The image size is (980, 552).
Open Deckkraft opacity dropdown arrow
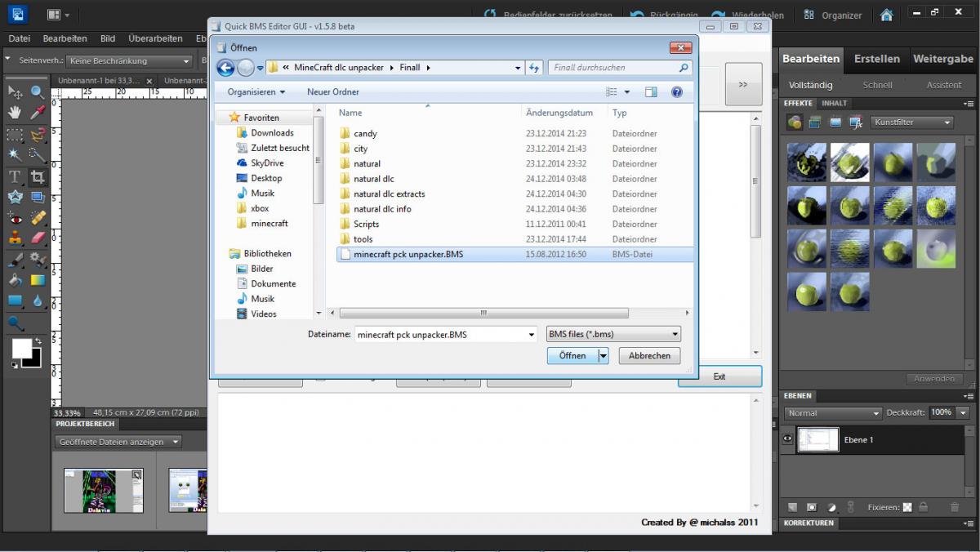tap(964, 413)
